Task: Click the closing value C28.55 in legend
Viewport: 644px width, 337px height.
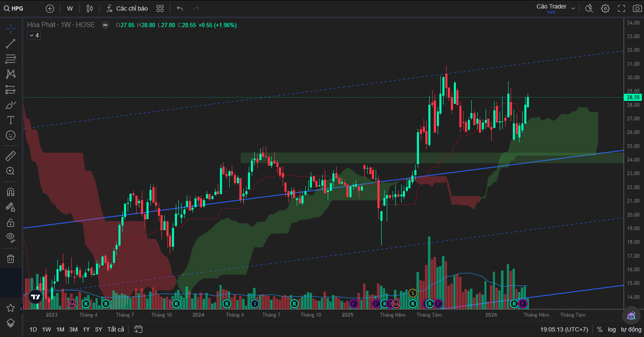Action: click(x=187, y=25)
